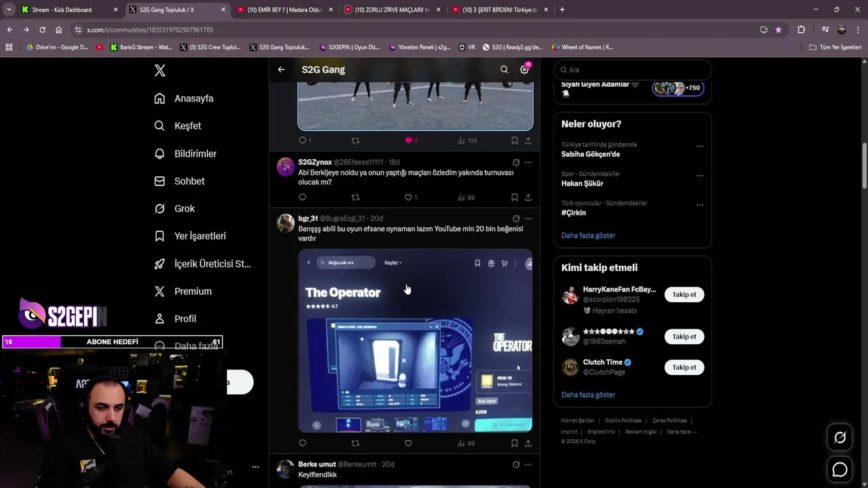Image resolution: width=868 pixels, height=488 pixels.
Task: Bookmark S2GZynox's post
Action: point(514,197)
